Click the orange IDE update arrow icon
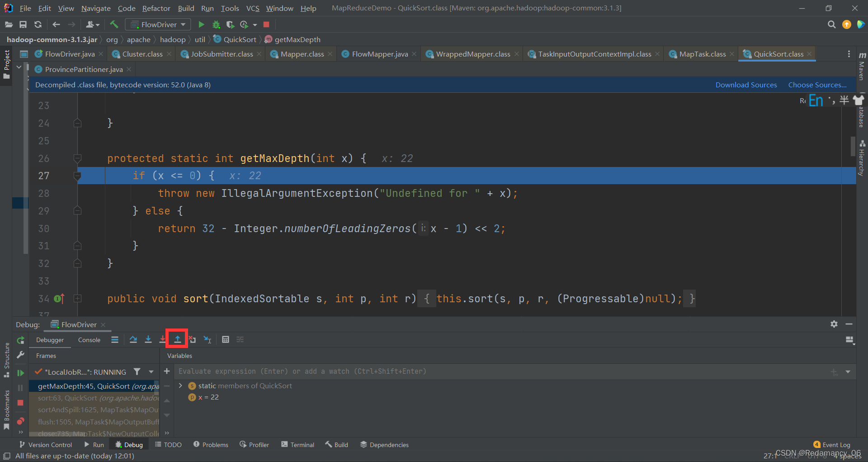 pyautogui.click(x=847, y=24)
